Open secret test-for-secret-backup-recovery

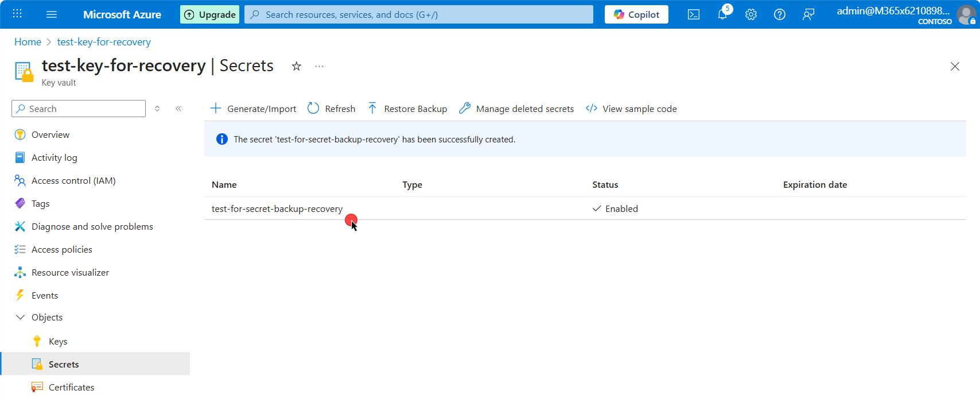pyautogui.click(x=277, y=208)
